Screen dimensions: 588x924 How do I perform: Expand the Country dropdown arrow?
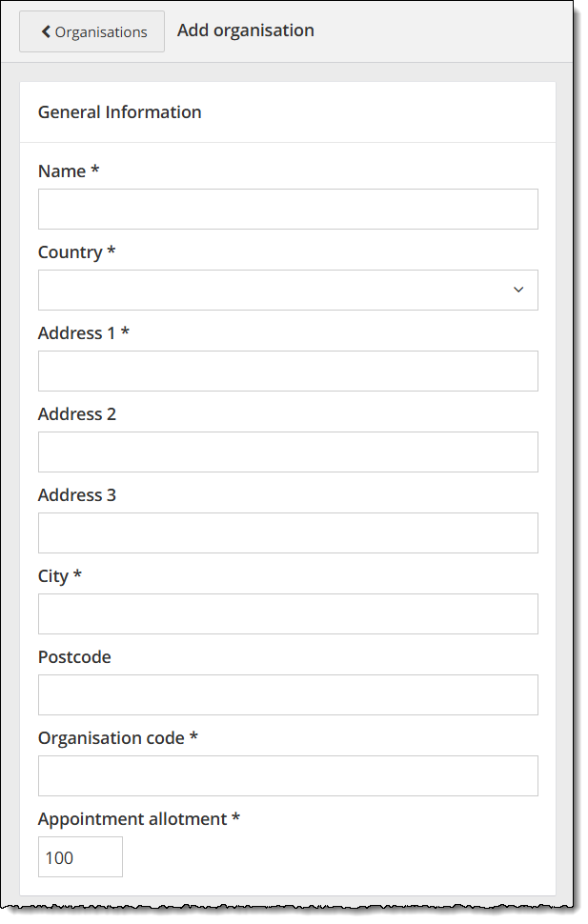[518, 290]
